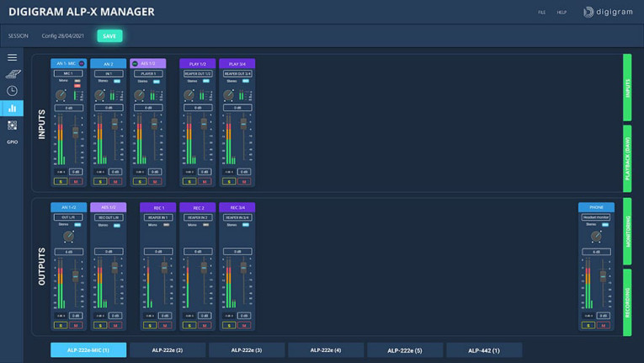Solo the AN 2 input

pyautogui.click(x=100, y=181)
